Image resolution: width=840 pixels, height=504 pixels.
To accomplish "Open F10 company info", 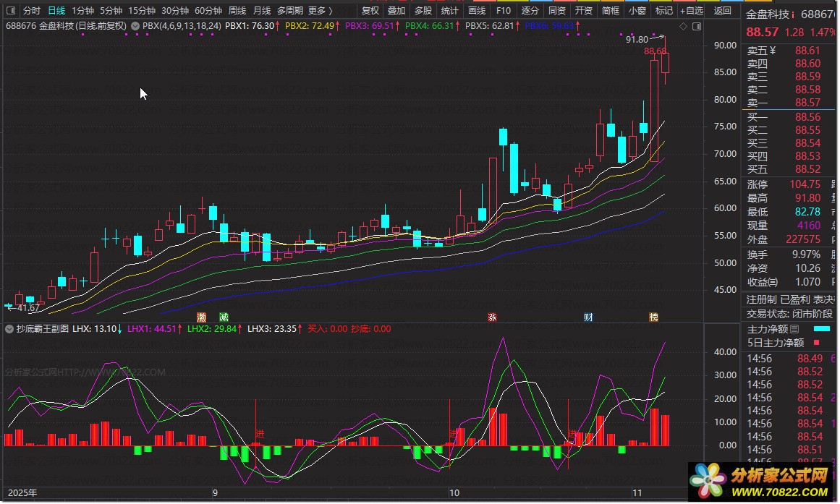I will point(504,11).
